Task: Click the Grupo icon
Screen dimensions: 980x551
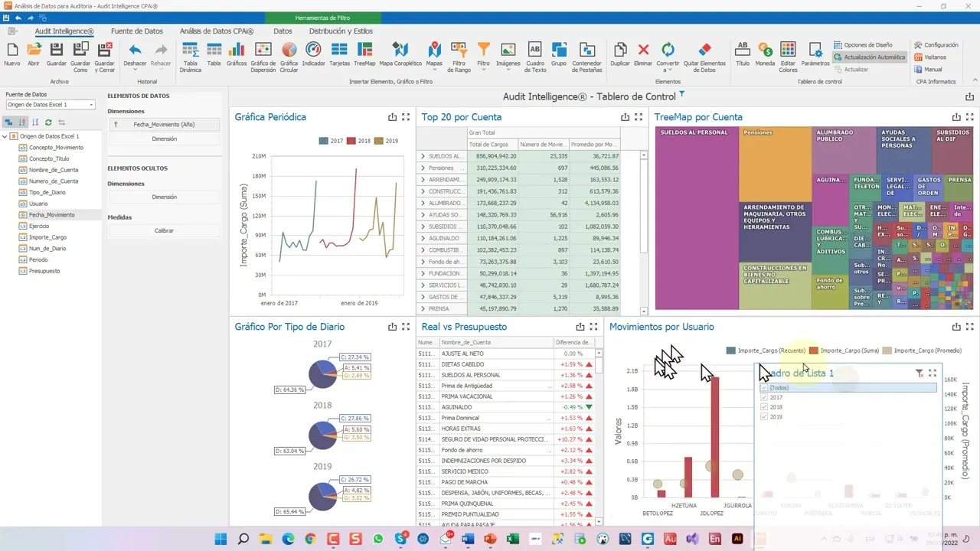Action: coord(559,50)
